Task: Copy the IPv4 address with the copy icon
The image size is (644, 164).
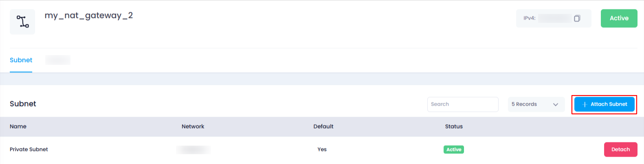Action: 577,18
